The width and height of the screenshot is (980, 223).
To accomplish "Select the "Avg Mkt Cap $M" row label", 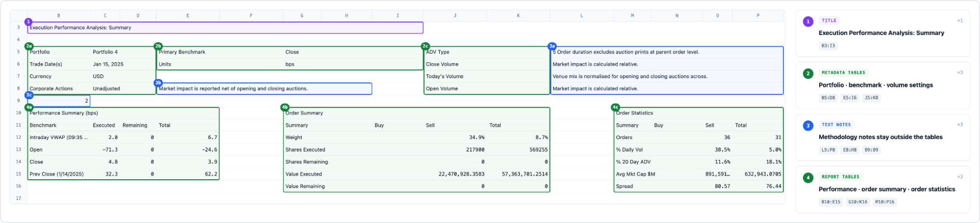I will (x=633, y=174).
